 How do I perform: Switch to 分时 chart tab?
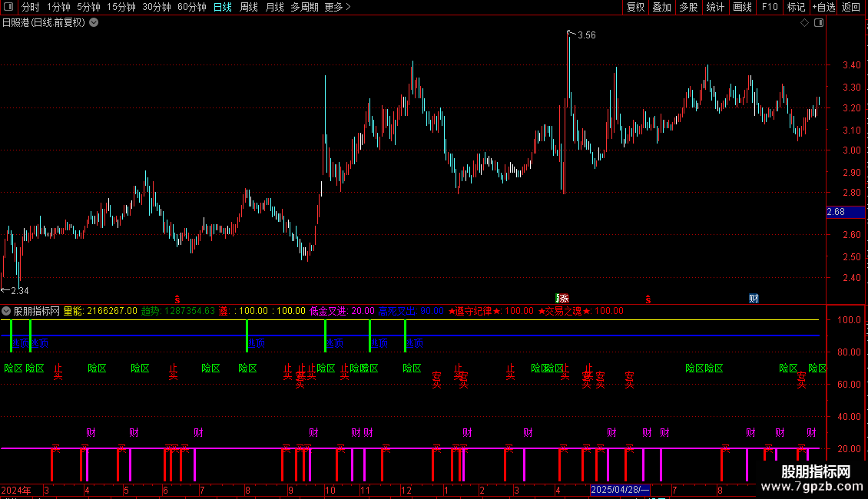(31, 7)
